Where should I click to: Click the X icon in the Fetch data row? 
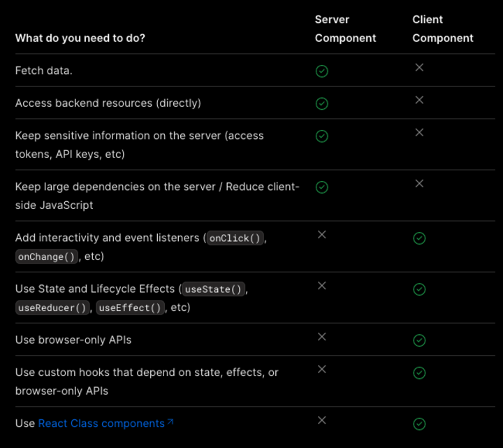419,67
